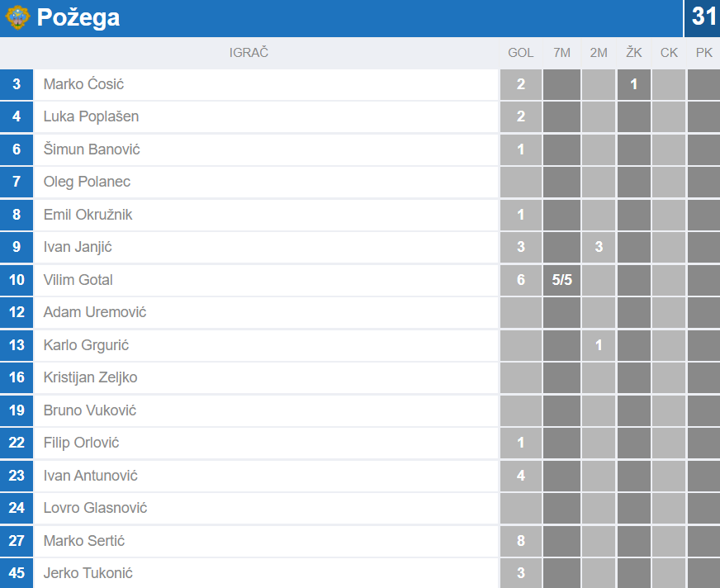Click Marko Sertić's goal count 8
Image resolution: width=720 pixels, height=588 pixels.
(x=520, y=541)
